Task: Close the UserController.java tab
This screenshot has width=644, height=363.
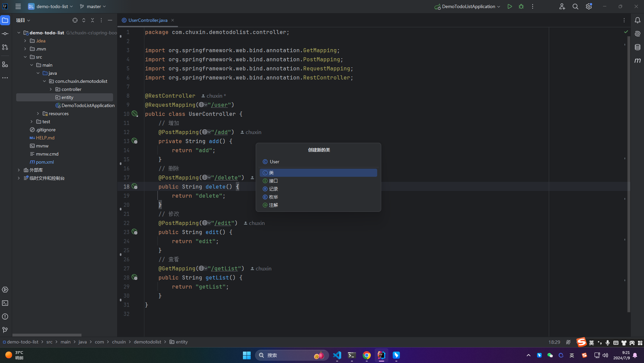Action: coord(173,20)
